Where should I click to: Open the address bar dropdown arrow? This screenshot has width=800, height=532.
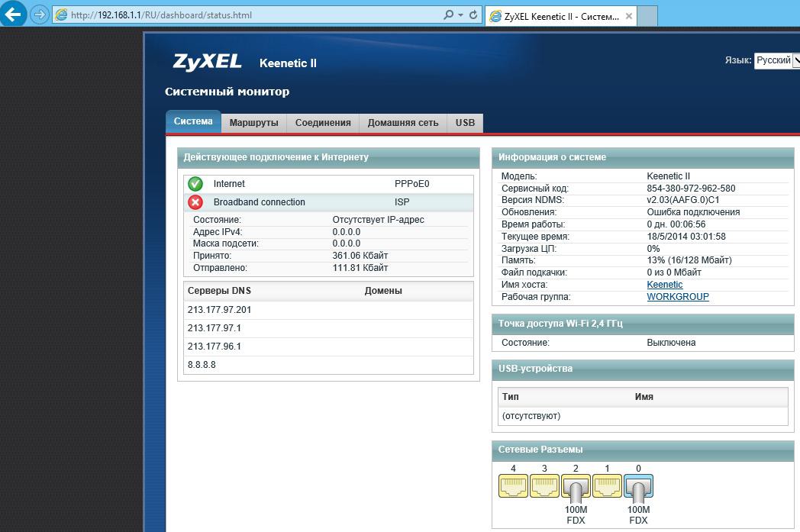coord(461,15)
